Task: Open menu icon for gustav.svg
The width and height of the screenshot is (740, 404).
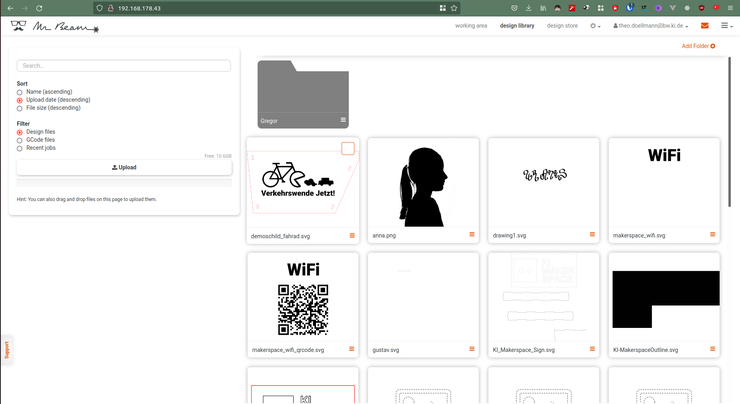Action: (x=472, y=349)
